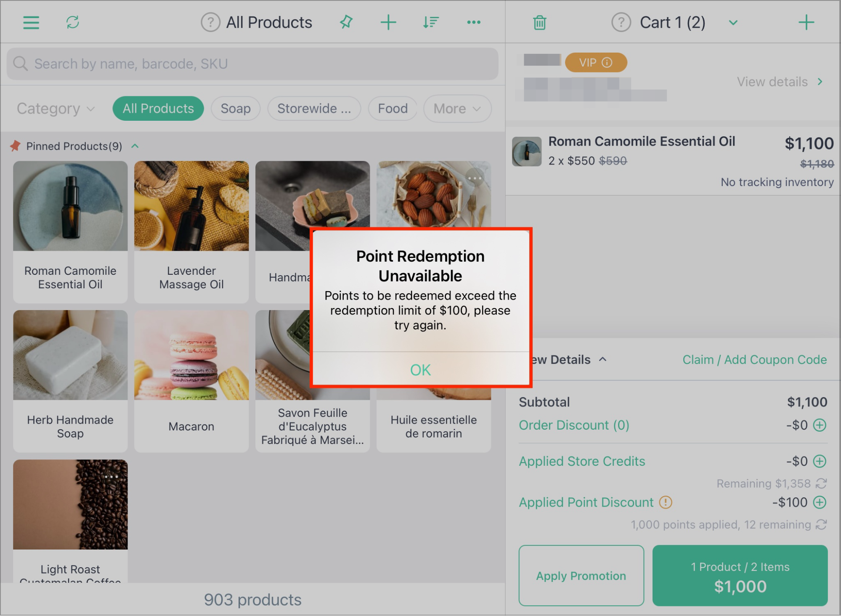Open Roman Camomile Essential Oil cart line
The height and width of the screenshot is (616, 841).
[x=673, y=161]
